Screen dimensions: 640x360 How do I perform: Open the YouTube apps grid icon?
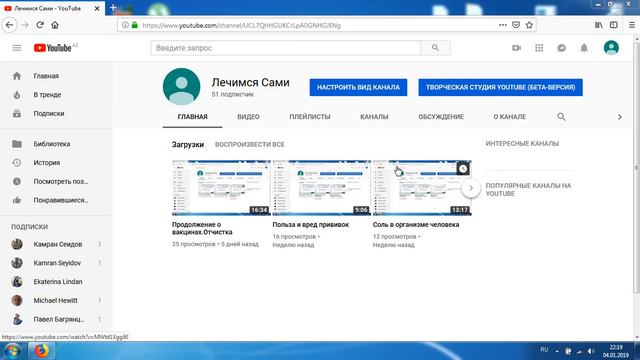point(539,48)
